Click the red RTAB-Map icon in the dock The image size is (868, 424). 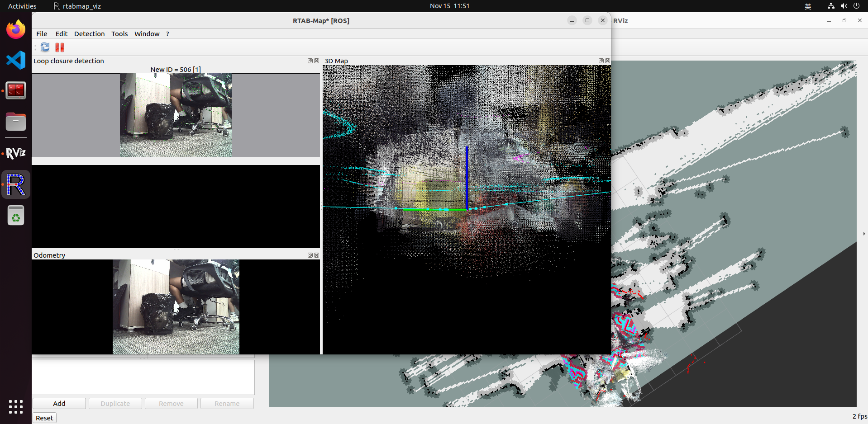point(15,90)
